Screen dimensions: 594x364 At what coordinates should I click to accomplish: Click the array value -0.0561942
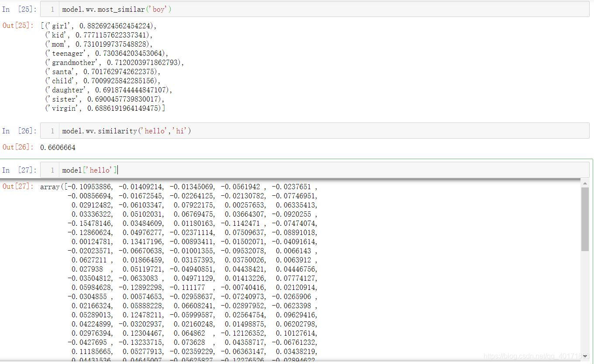(240, 187)
